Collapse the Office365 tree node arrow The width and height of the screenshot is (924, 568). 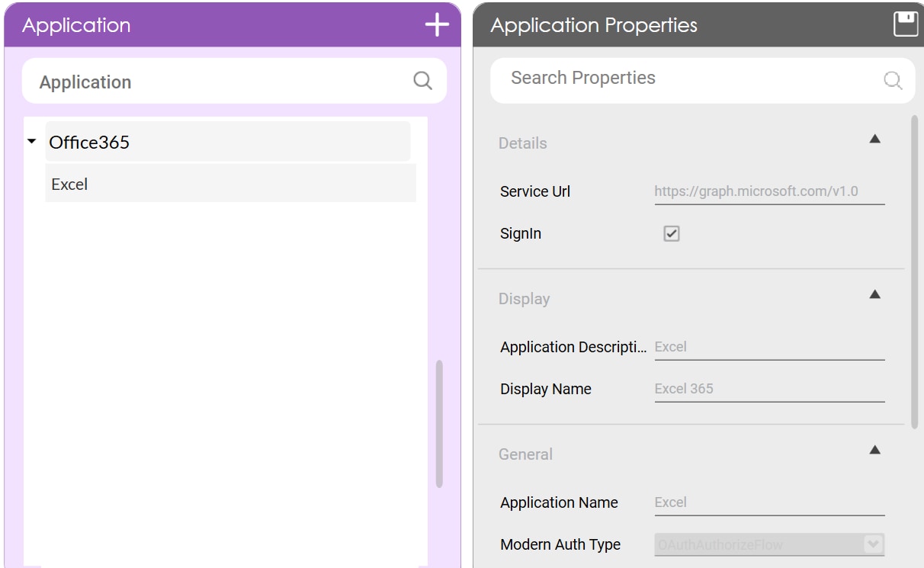pyautogui.click(x=31, y=142)
